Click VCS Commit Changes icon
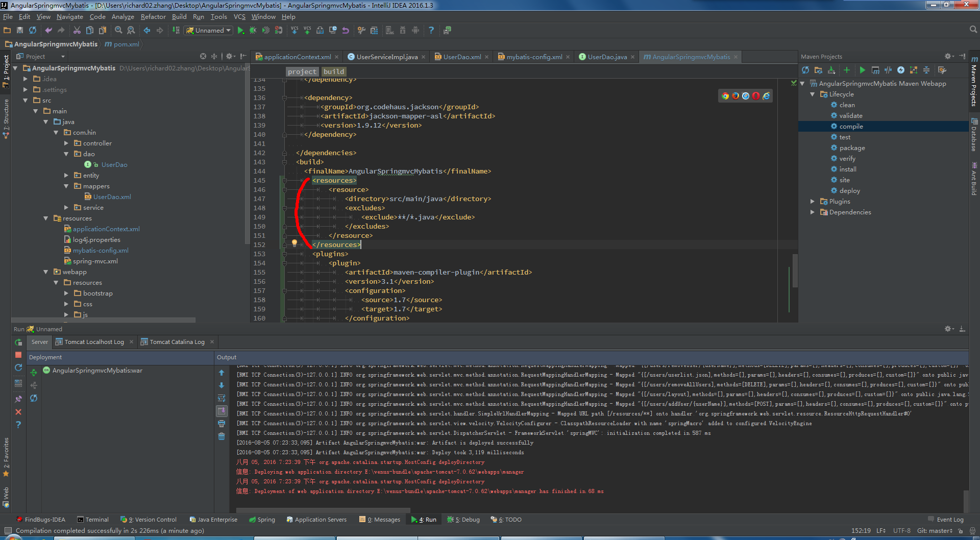Viewport: 980px width, 540px height. (x=307, y=31)
